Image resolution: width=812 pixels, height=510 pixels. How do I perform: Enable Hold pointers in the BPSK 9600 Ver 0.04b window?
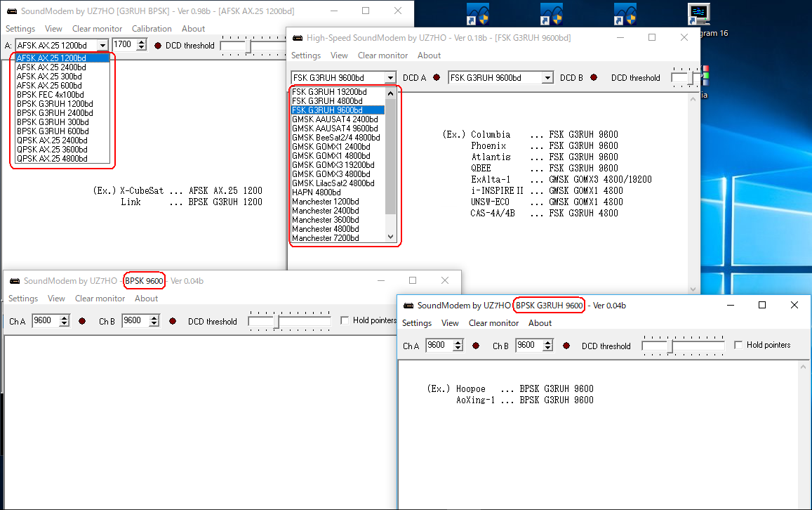coord(345,321)
